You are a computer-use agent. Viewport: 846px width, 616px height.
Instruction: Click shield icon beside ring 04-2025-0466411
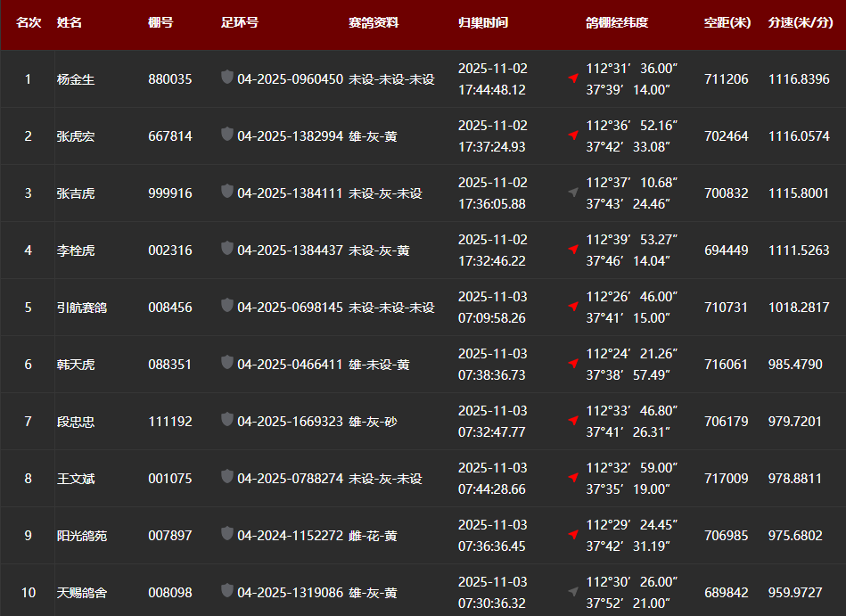tap(227, 363)
